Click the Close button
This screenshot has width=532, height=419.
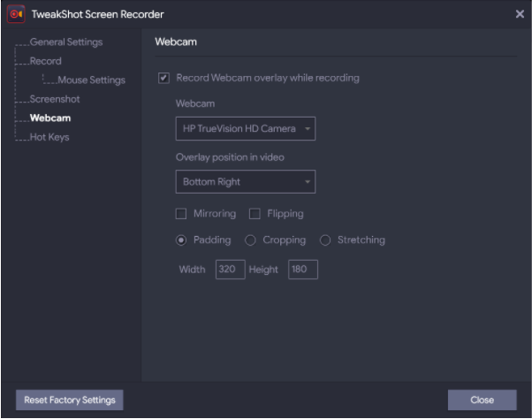483,400
